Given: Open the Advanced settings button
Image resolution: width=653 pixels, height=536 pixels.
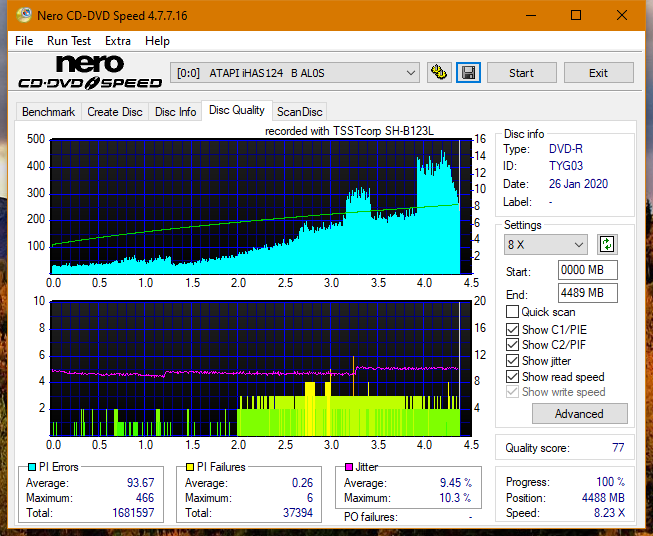Looking at the screenshot, I should click(x=579, y=414).
